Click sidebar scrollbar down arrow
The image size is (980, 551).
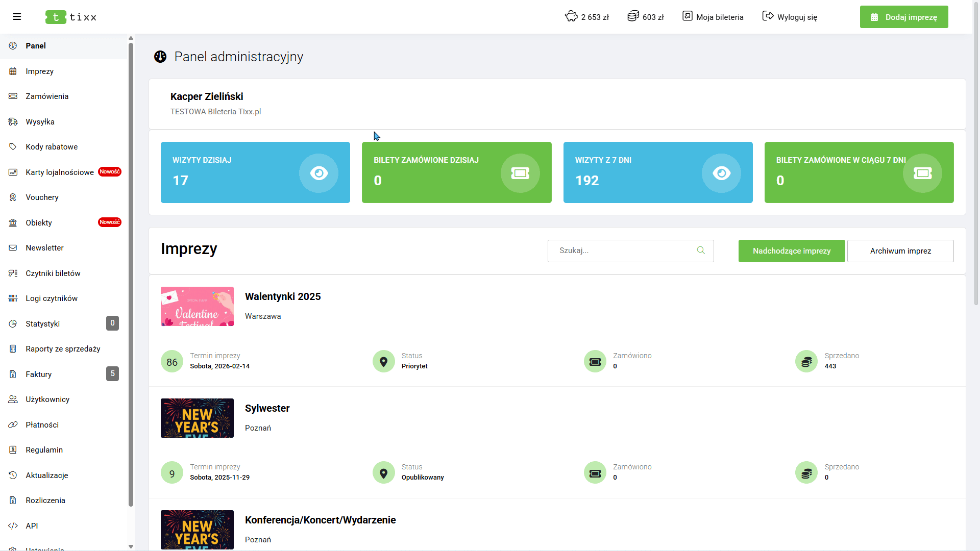point(131,546)
